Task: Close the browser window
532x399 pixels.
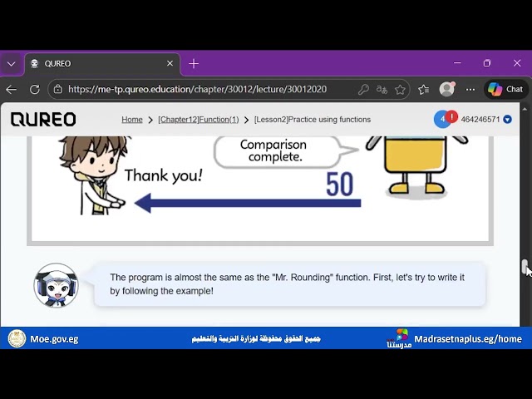Action: pos(517,63)
